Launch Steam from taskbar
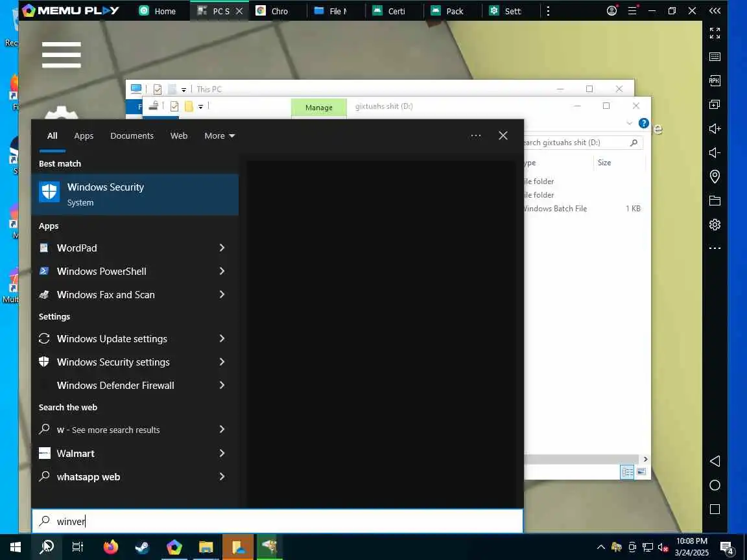 tap(142, 546)
